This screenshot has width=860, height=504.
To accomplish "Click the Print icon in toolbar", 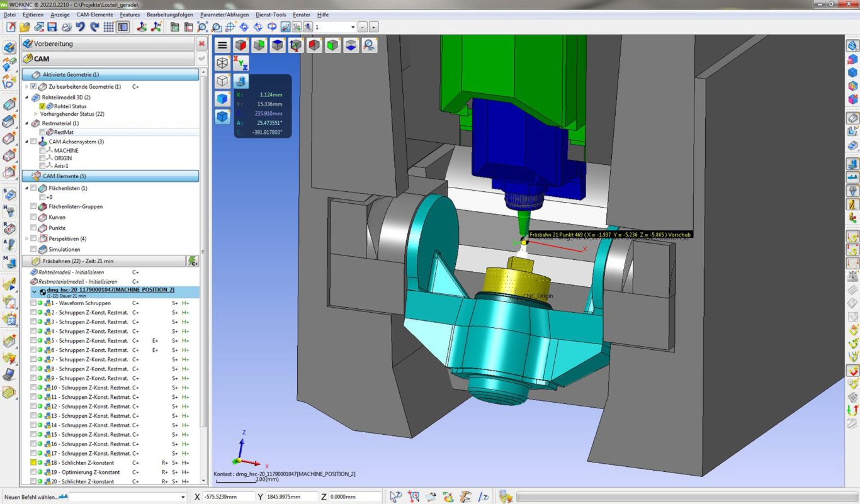I will click(x=66, y=27).
